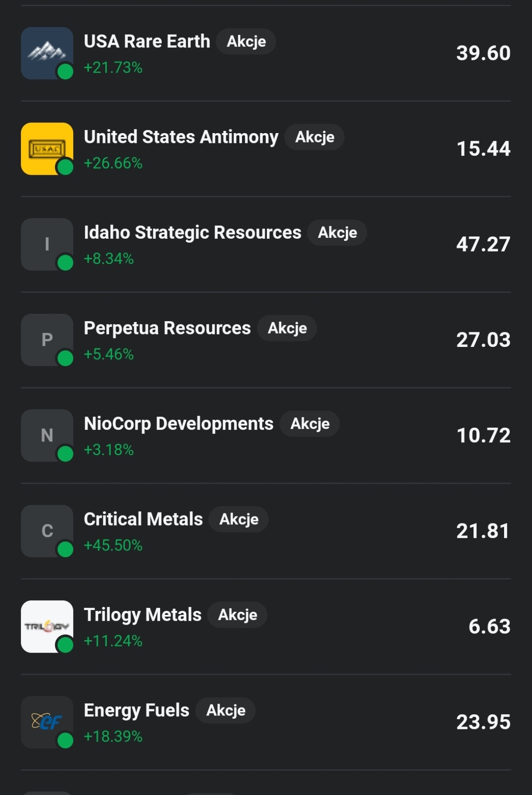Tap the Energy Fuels ef logo
The image size is (532, 795).
(47, 722)
